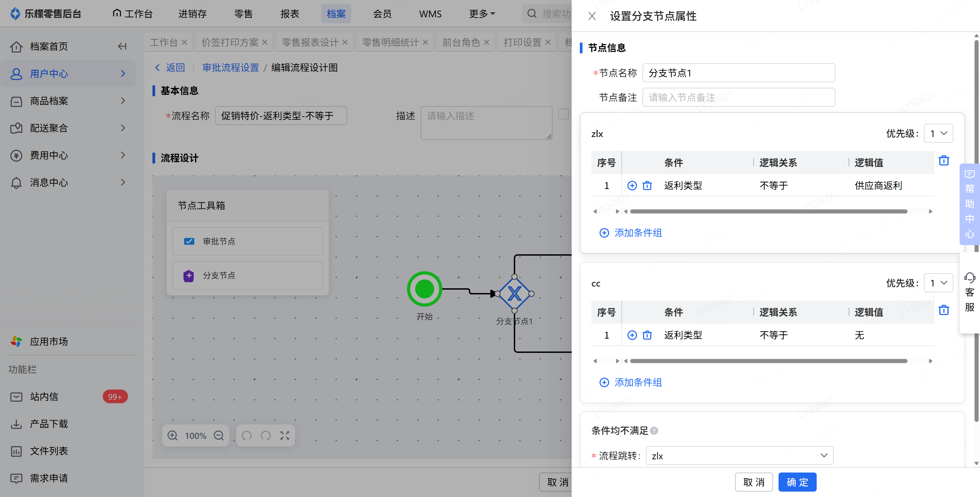Expand 用户中心 in sidebar
This screenshot has width=980, height=497.
pyautogui.click(x=68, y=74)
